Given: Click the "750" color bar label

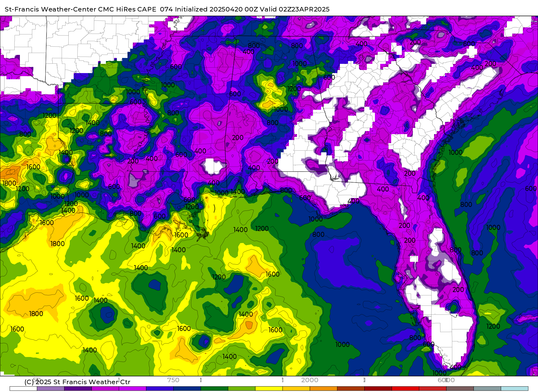Looking at the screenshot, I should [x=173, y=380].
